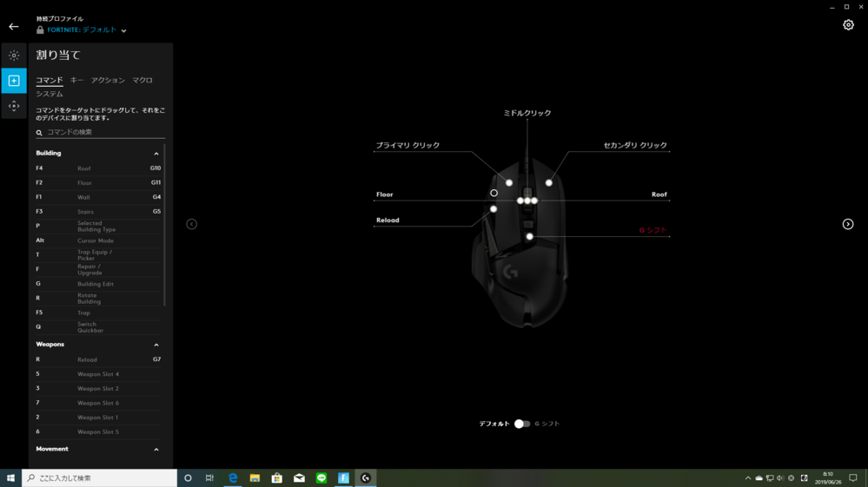Select the Reload button assignment on the mouse
The width and height of the screenshot is (868, 487).
tap(388, 220)
